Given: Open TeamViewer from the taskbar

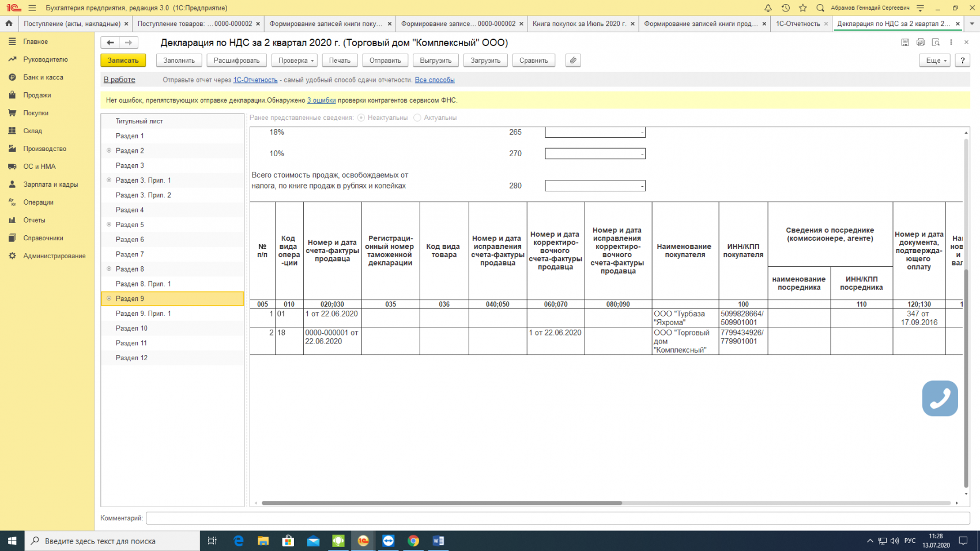Looking at the screenshot, I should 388,541.
